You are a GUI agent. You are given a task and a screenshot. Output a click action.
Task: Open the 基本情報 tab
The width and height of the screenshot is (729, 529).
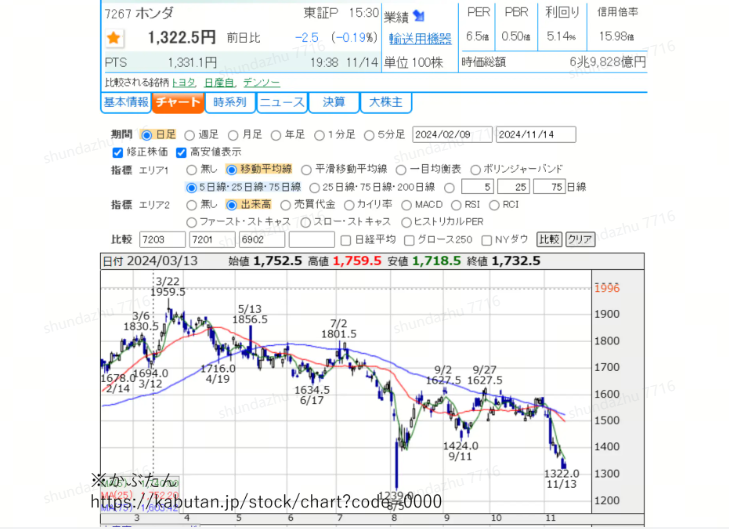tap(126, 102)
